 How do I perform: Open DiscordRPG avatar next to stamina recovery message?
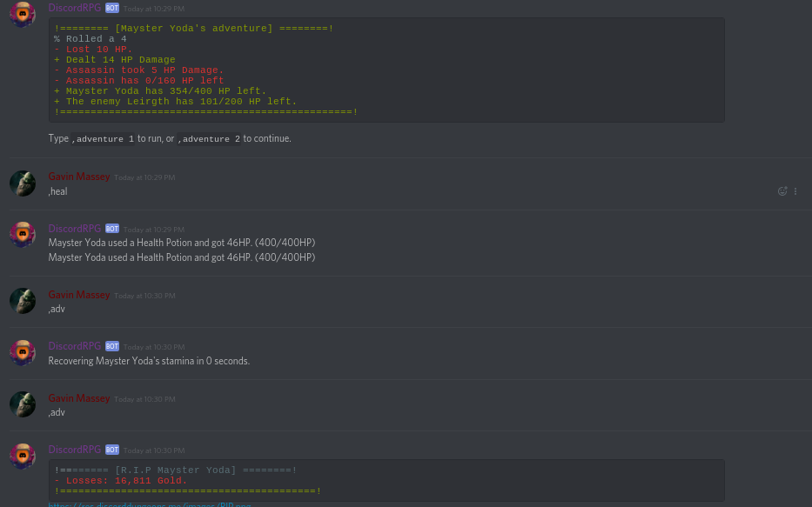(x=23, y=352)
